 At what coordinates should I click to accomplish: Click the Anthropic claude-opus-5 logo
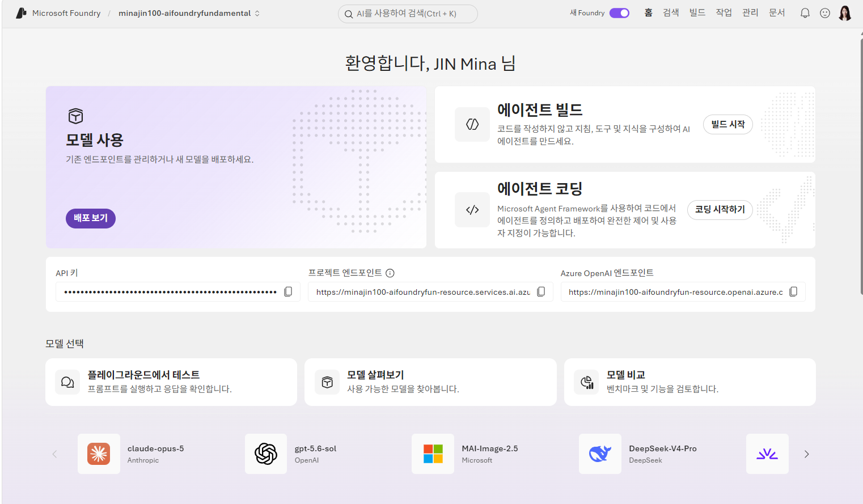(x=99, y=454)
